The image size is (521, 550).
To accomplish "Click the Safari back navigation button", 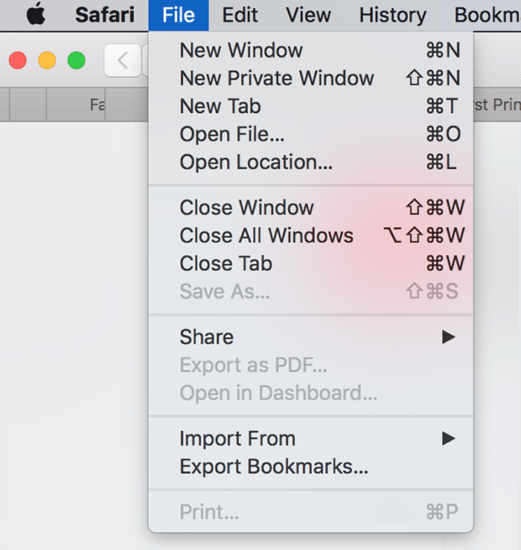I will pos(122,60).
